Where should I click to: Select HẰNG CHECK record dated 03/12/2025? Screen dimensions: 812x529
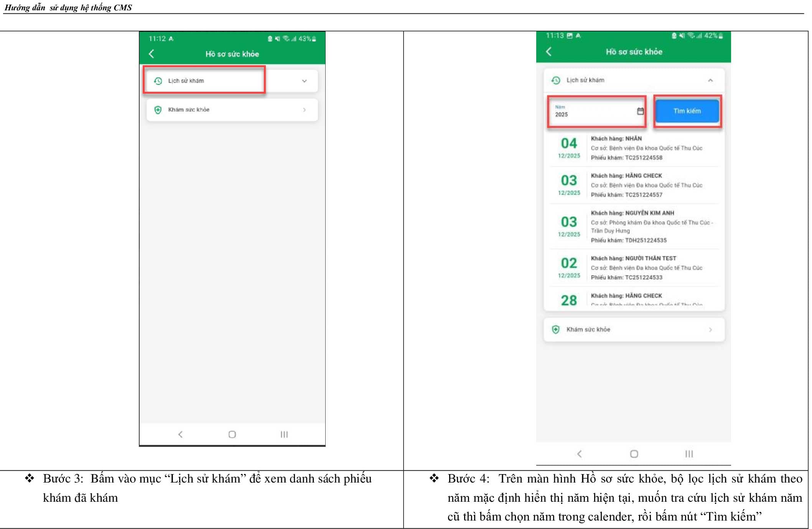(634, 185)
